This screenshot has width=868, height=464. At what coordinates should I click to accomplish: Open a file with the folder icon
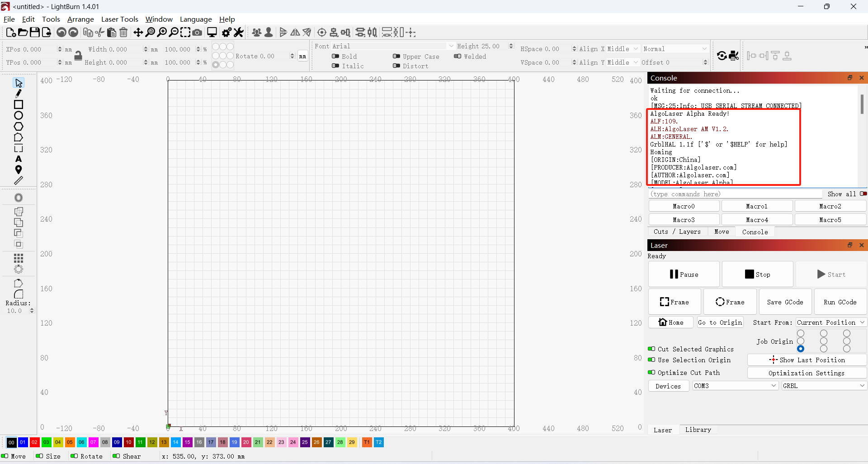tap(23, 32)
